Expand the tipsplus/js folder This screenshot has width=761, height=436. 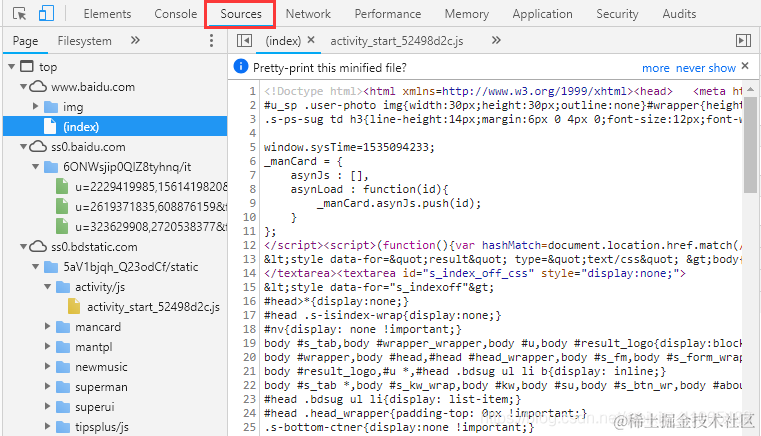(x=47, y=427)
